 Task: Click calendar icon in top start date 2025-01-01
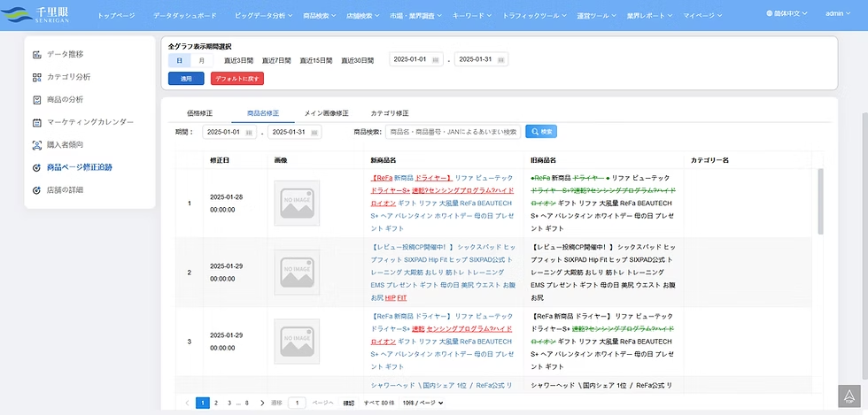click(x=436, y=60)
